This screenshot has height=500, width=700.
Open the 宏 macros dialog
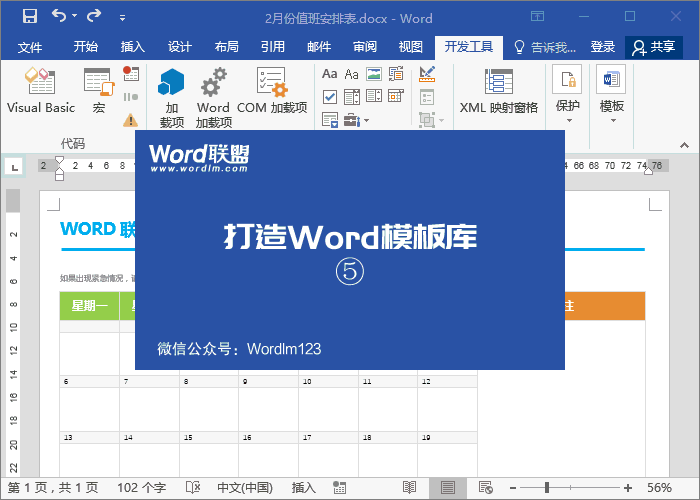click(99, 91)
